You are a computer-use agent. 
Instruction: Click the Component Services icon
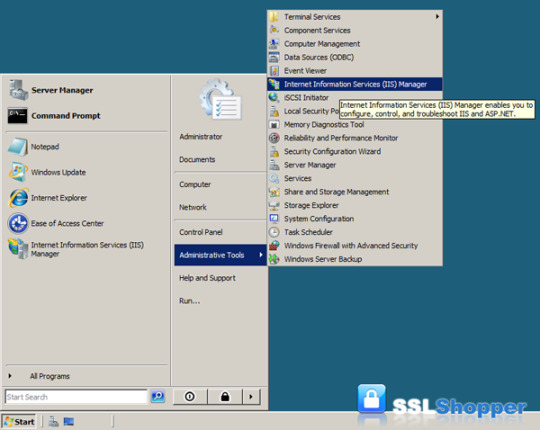coord(274,30)
